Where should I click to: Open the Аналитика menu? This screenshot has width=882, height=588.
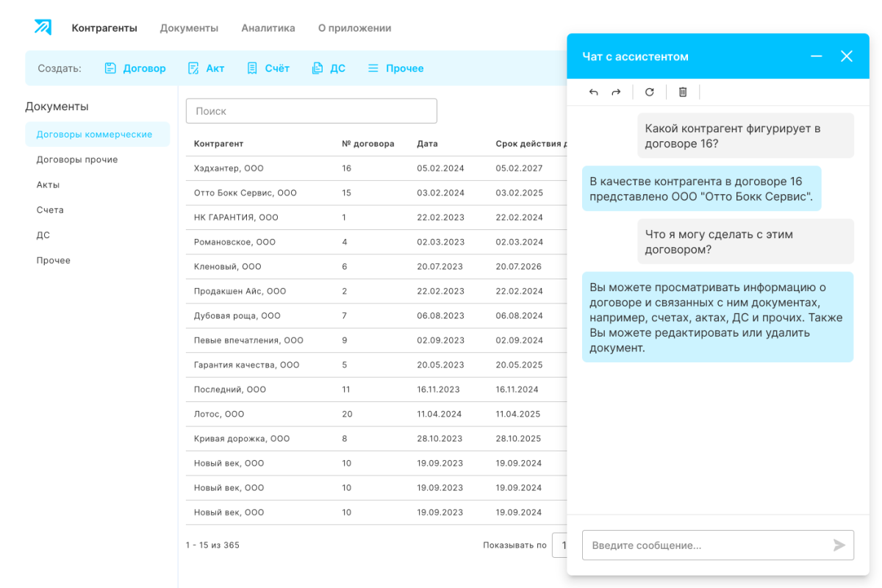(x=268, y=28)
